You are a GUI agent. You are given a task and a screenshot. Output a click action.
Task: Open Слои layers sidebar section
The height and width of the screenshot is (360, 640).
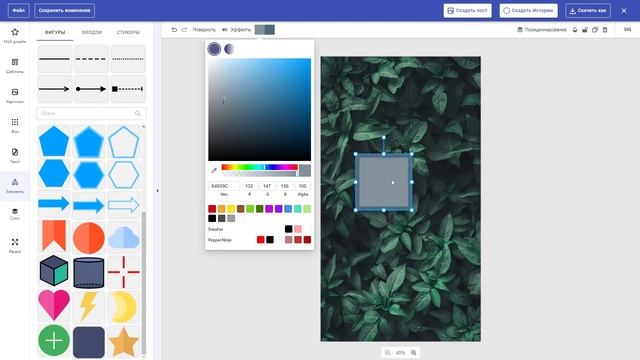coord(15,214)
